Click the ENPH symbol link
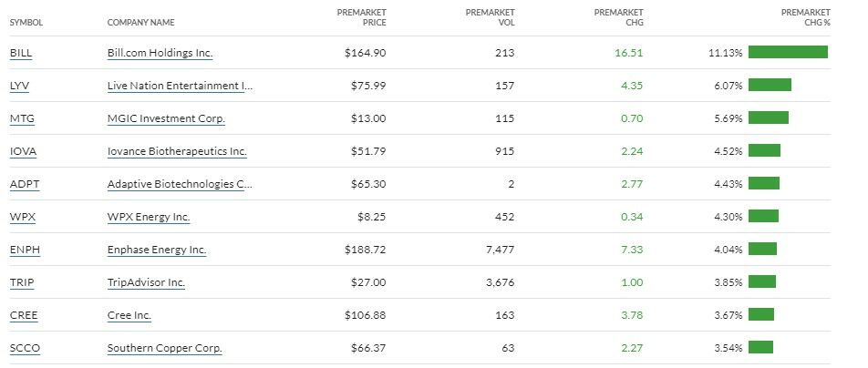Viewport: 868px width, 368px height. pyautogui.click(x=25, y=250)
